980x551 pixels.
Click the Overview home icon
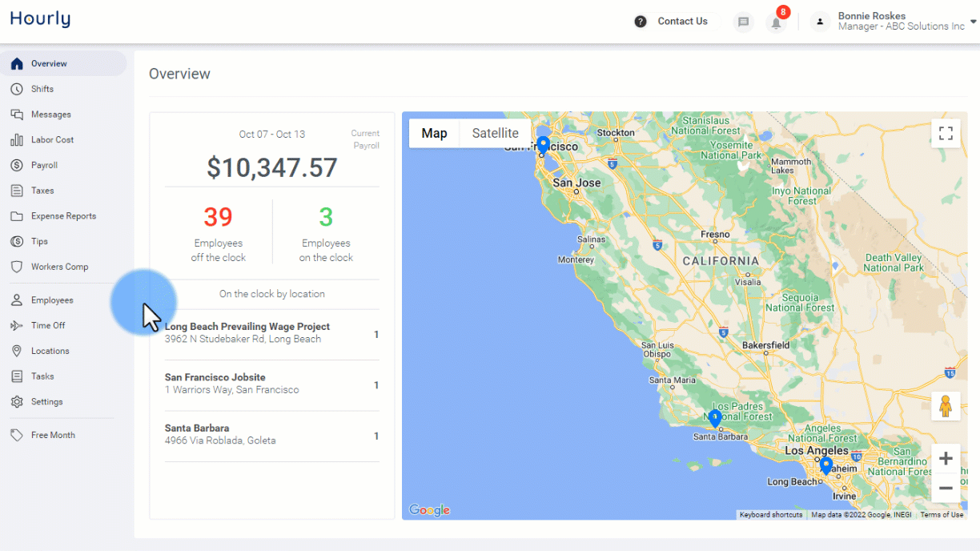click(17, 64)
